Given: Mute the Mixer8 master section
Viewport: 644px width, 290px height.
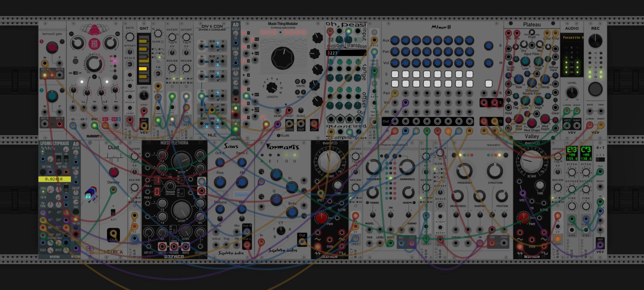Looking at the screenshot, I should pos(488,84).
